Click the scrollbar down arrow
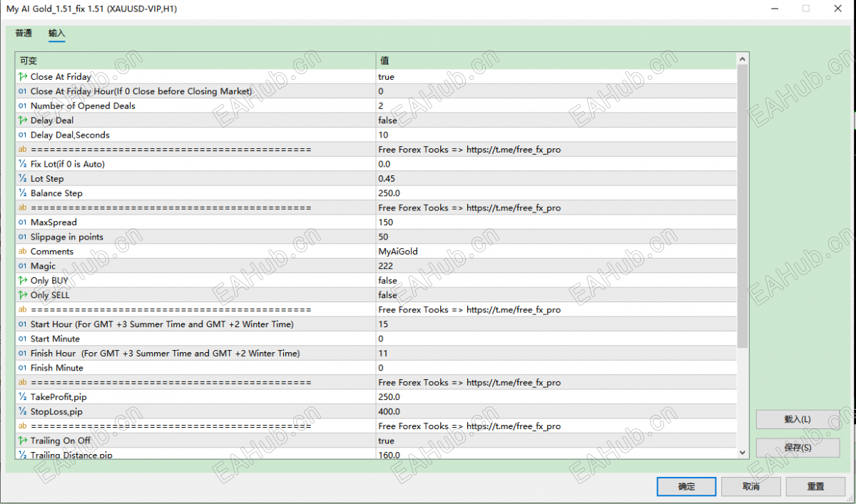This screenshot has height=504, width=856. (743, 452)
